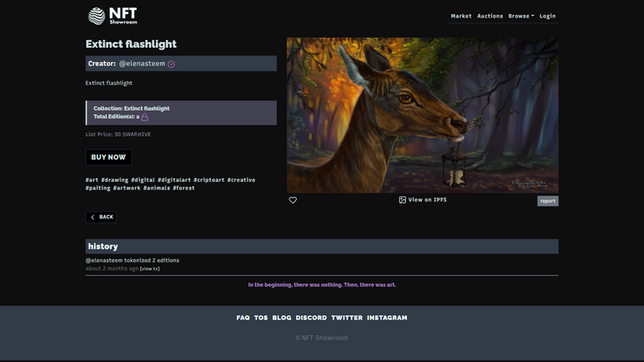Open the deer artwork image
The height and width of the screenshot is (362, 644).
pos(423,116)
